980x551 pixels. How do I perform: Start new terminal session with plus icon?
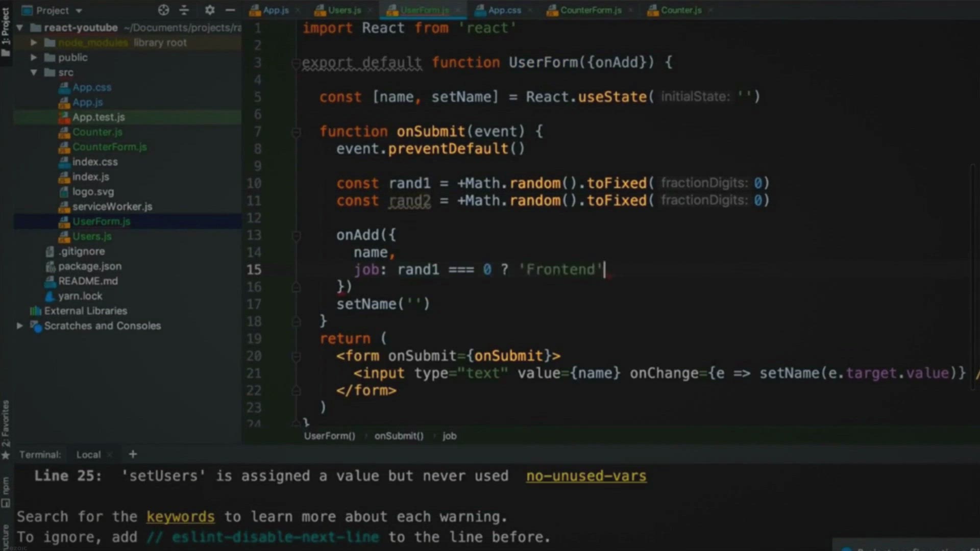pos(133,454)
